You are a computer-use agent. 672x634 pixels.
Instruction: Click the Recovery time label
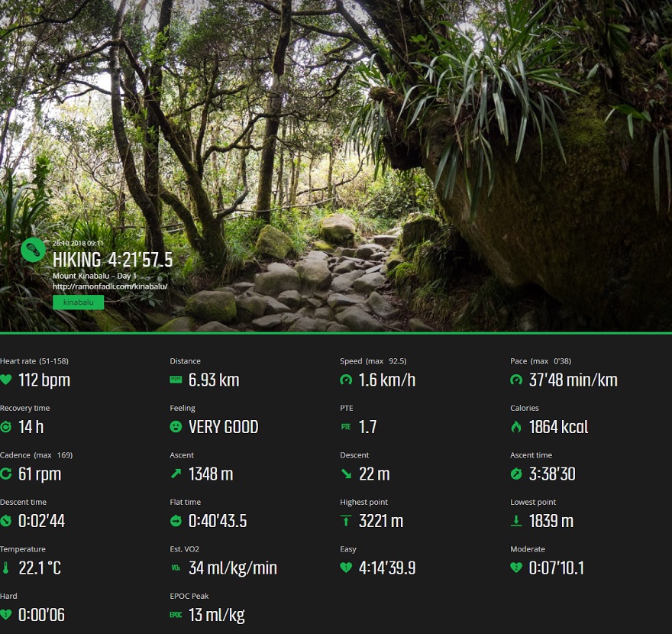25,408
